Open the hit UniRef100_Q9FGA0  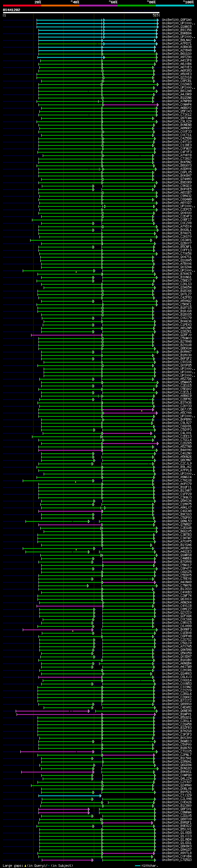click(x=177, y=20)
